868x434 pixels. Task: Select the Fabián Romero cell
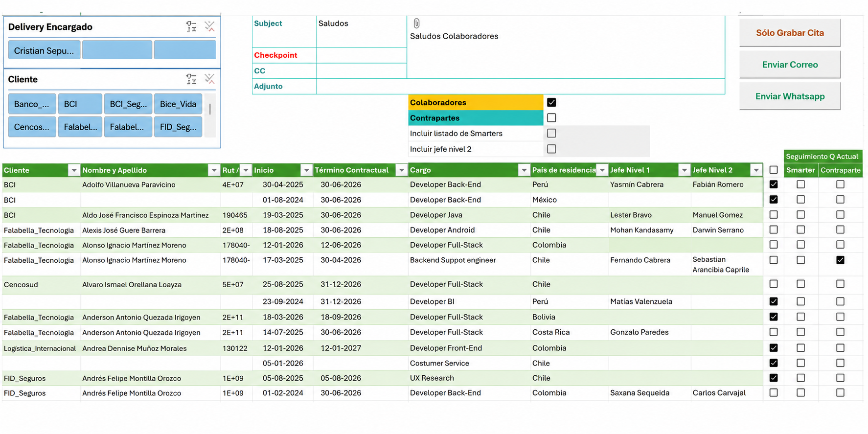(727, 184)
